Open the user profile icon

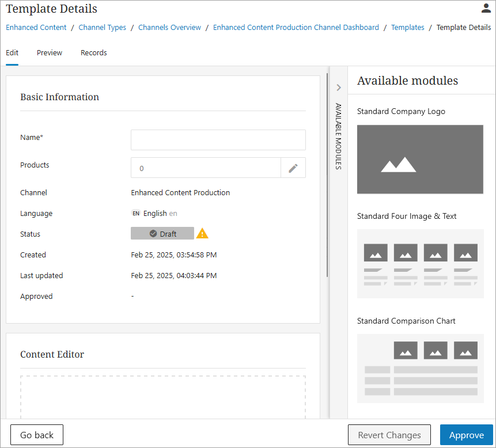pos(486,8)
